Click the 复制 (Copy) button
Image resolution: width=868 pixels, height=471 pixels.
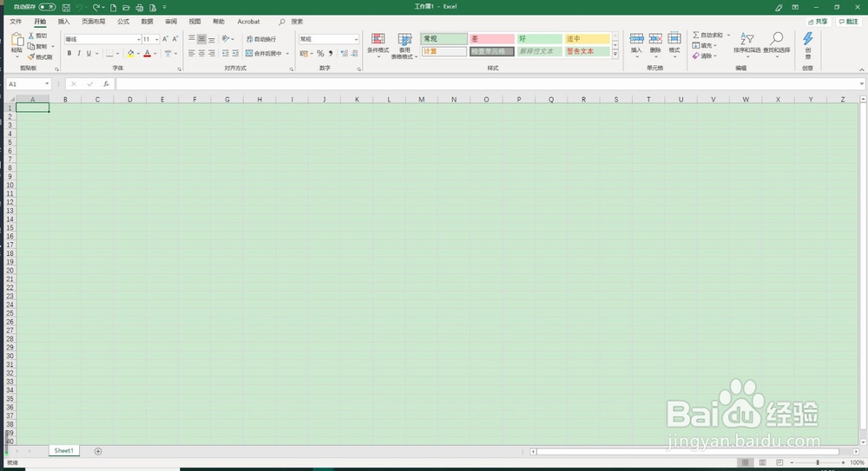pyautogui.click(x=37, y=47)
